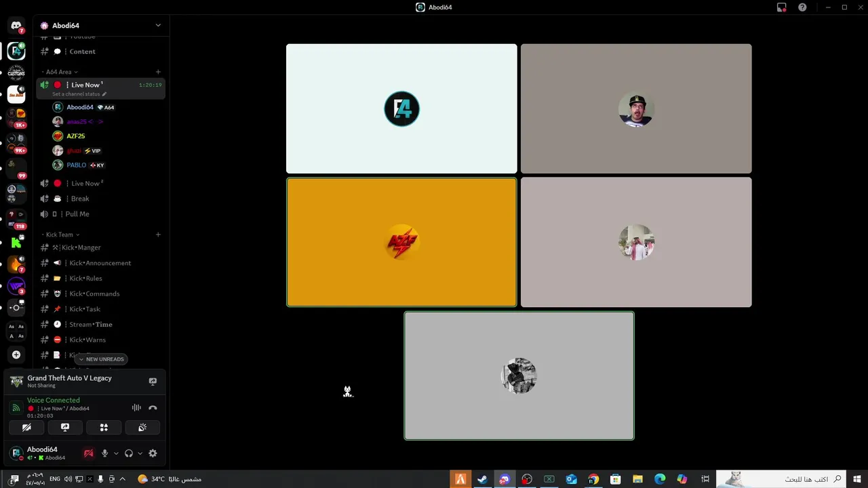Viewport: 868px width, 488px height.
Task: Select the server icon with 1K+ badge
Action: (x=16, y=117)
